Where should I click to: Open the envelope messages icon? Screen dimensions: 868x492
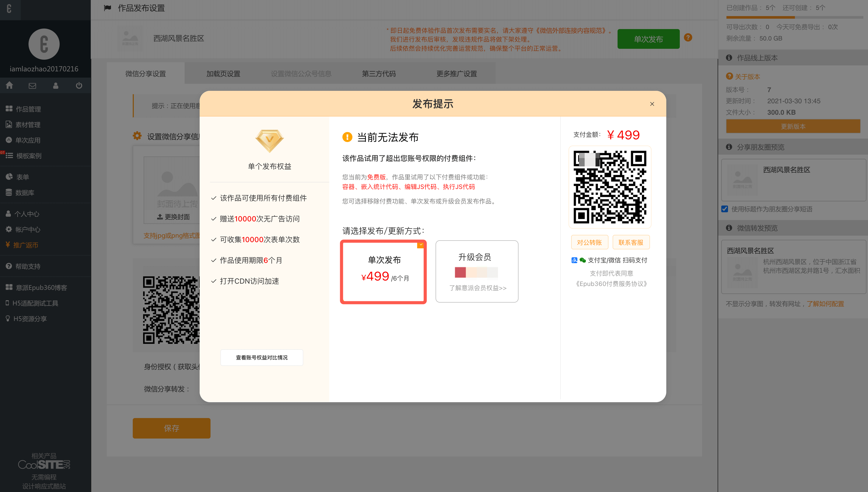[32, 85]
